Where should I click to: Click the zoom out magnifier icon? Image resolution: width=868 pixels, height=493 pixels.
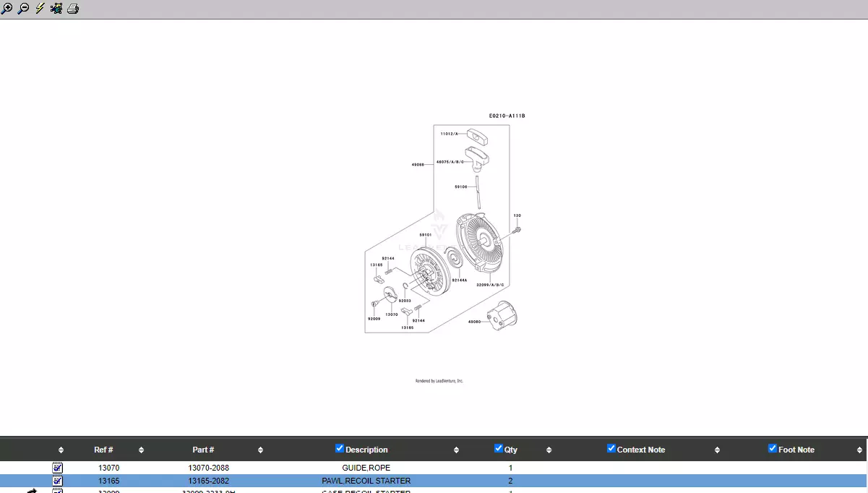coord(23,9)
